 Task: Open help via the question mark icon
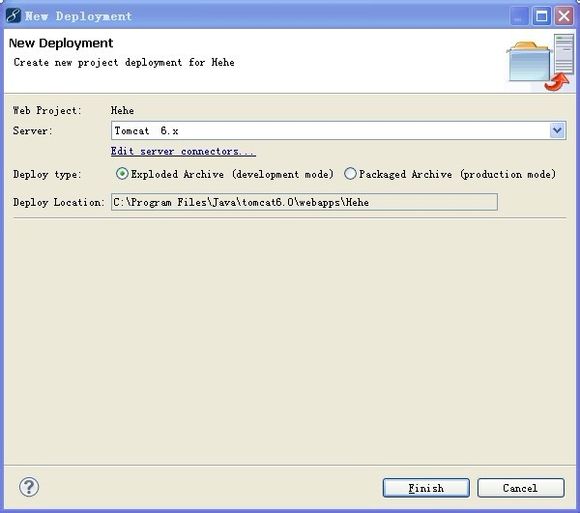click(x=29, y=487)
